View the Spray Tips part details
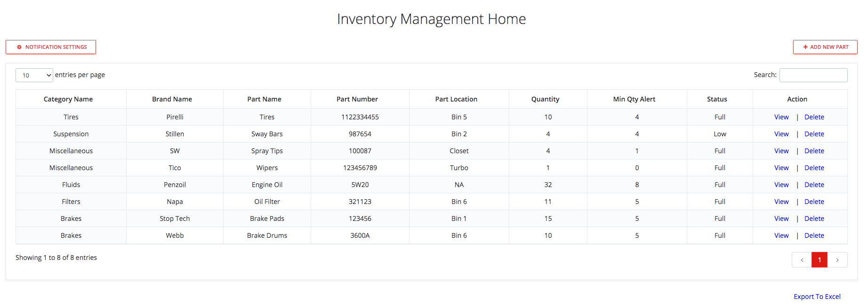 point(781,151)
